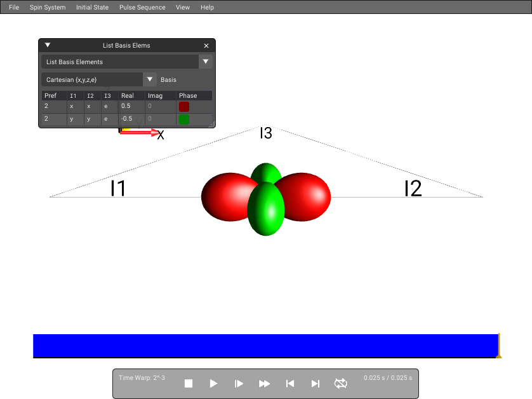Click the orange timeline position marker
Viewport: 532px width, 399px height.
tap(499, 346)
